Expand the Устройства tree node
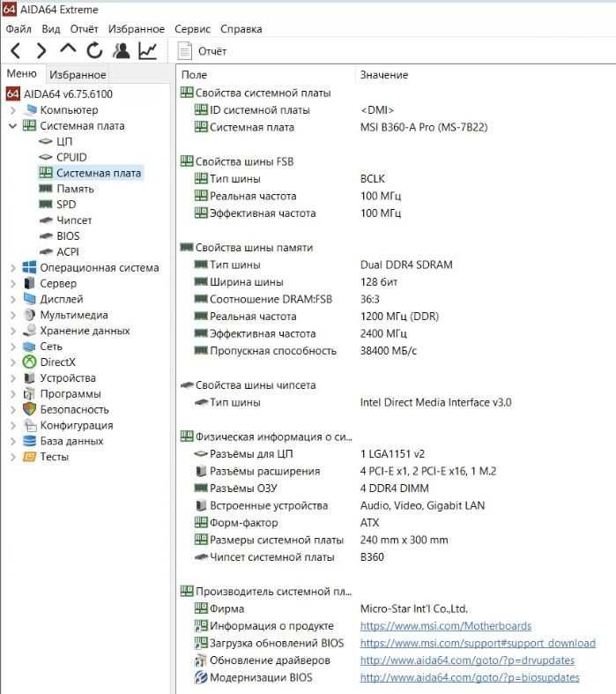 pyautogui.click(x=13, y=378)
